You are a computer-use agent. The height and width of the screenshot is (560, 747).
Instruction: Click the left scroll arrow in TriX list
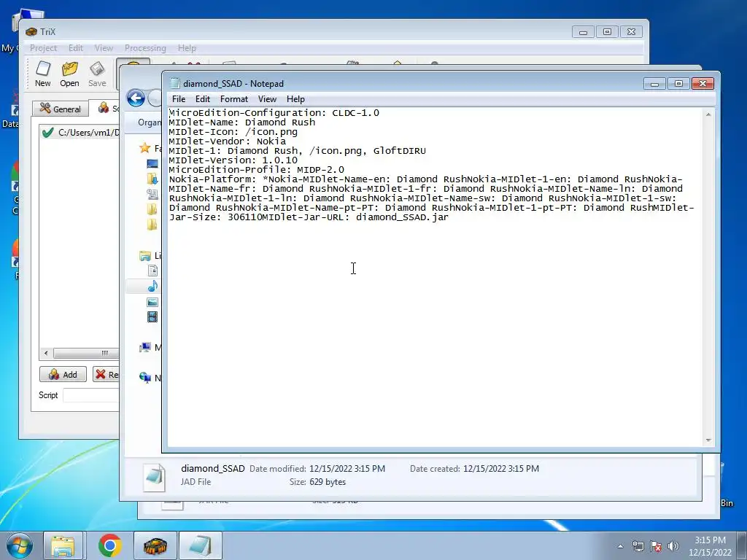point(46,354)
